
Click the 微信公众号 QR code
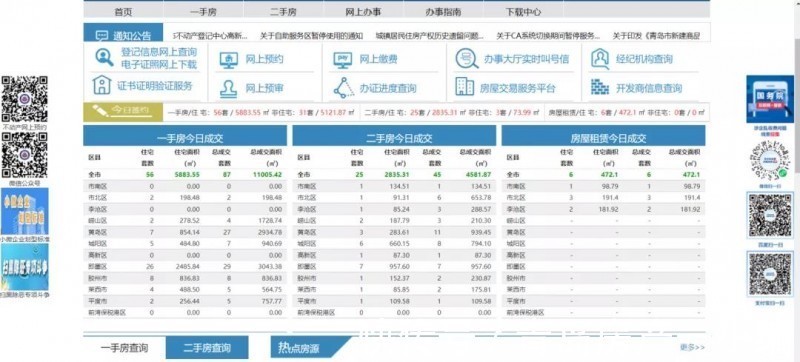tap(24, 155)
